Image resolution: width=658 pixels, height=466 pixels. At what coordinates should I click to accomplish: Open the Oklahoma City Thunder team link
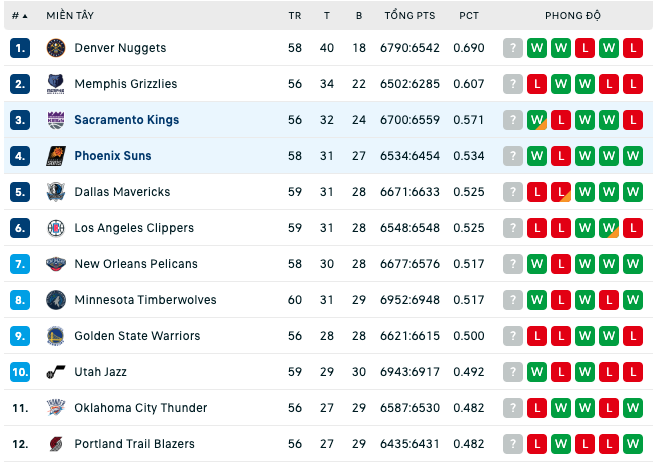tap(141, 408)
